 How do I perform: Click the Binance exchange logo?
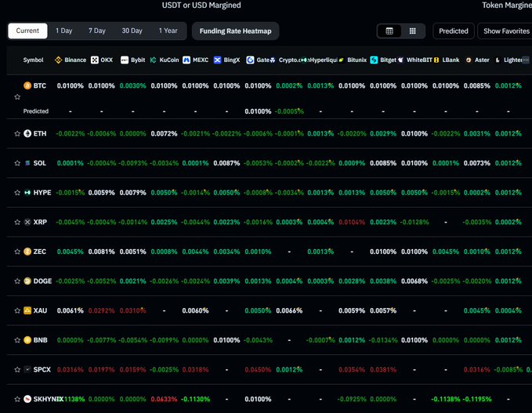[58, 60]
